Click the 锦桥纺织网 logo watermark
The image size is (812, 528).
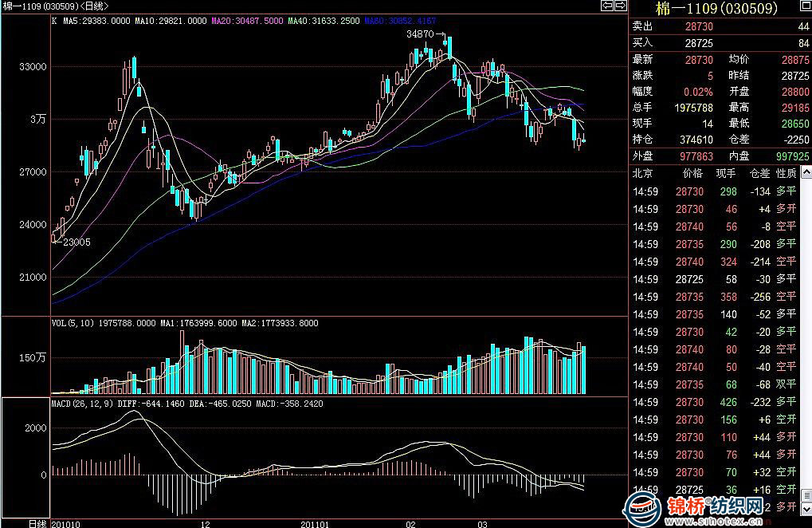[x=713, y=506]
